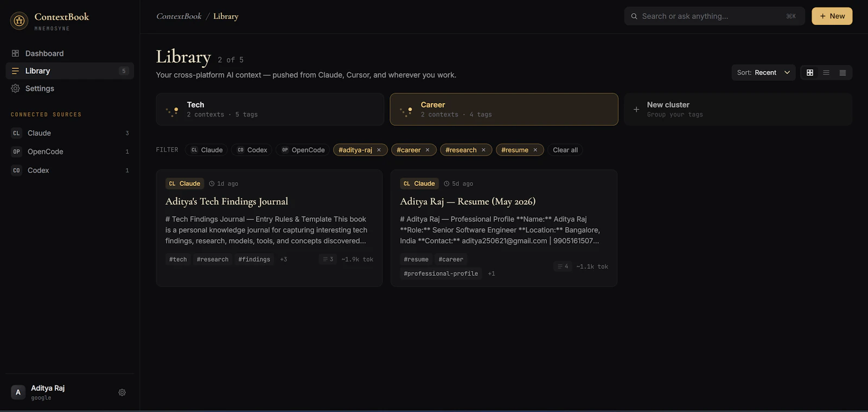The image size is (868, 412).
Task: Open Aditya's Tech Findings Journal card
Action: coord(269,228)
